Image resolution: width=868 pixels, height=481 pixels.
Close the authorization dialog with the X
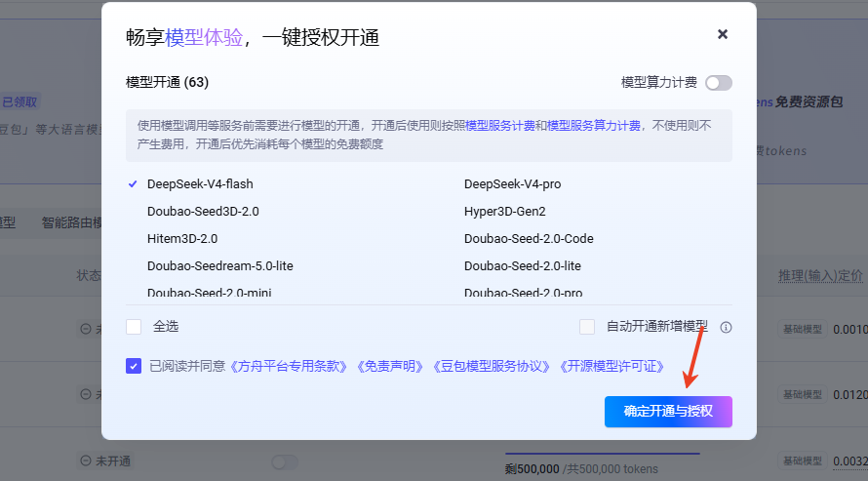(x=723, y=34)
